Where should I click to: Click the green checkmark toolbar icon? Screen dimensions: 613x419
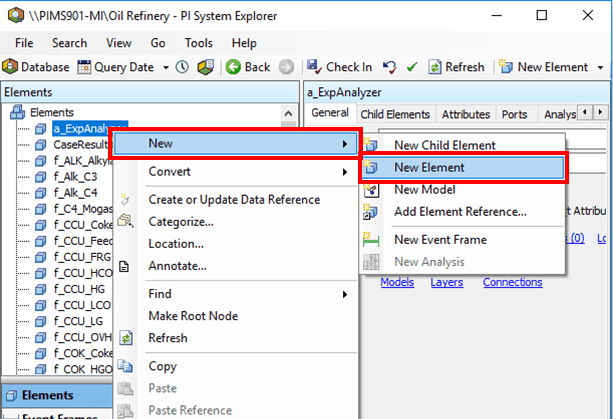[x=412, y=67]
